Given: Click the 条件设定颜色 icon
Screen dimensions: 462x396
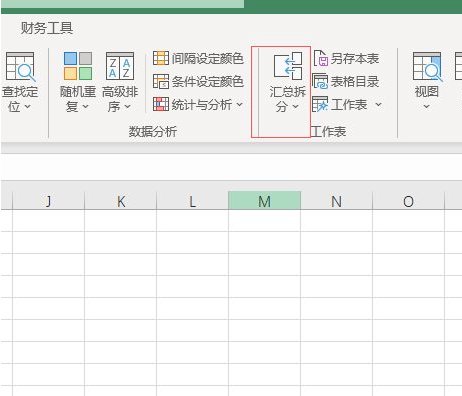Looking at the screenshot, I should pos(161,81).
